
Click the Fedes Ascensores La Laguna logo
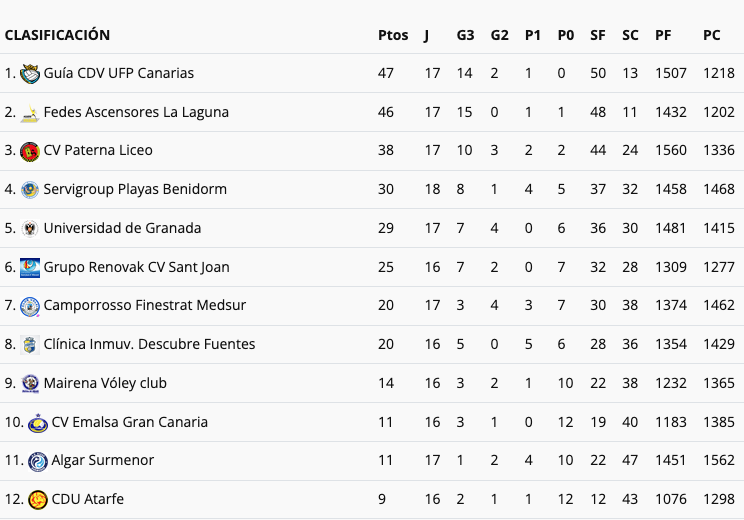[x=30, y=113]
